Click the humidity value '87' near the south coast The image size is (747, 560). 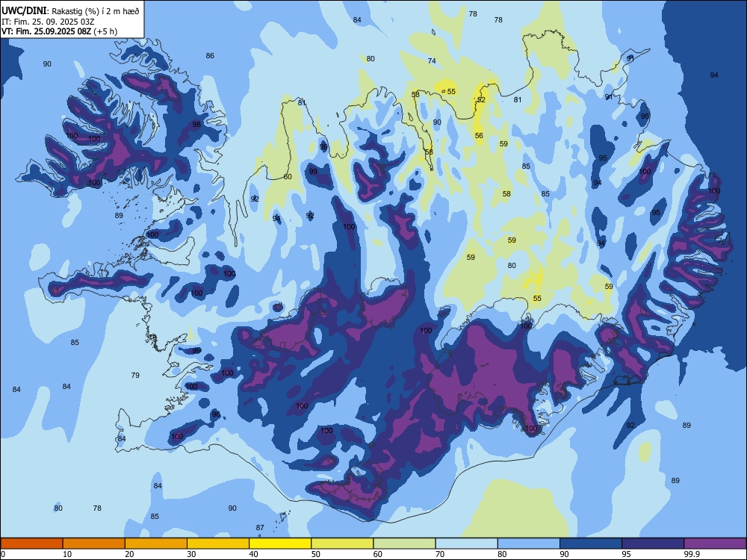tap(260, 527)
